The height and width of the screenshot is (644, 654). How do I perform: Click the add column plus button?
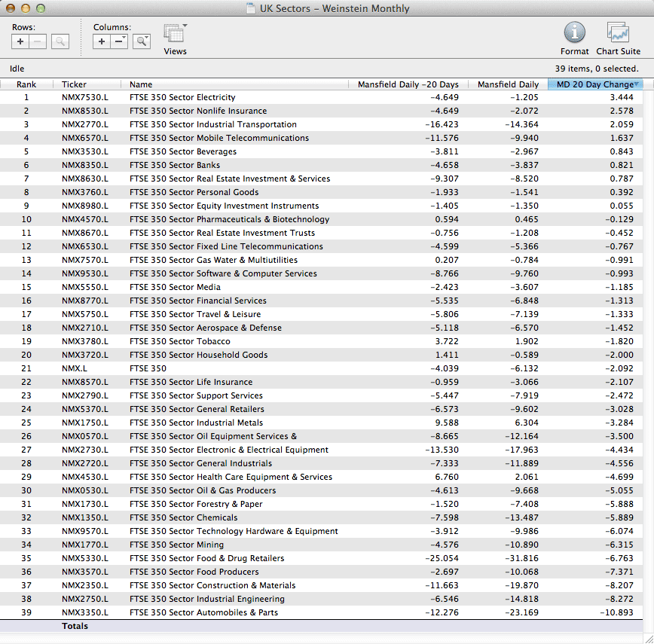pyautogui.click(x=102, y=41)
